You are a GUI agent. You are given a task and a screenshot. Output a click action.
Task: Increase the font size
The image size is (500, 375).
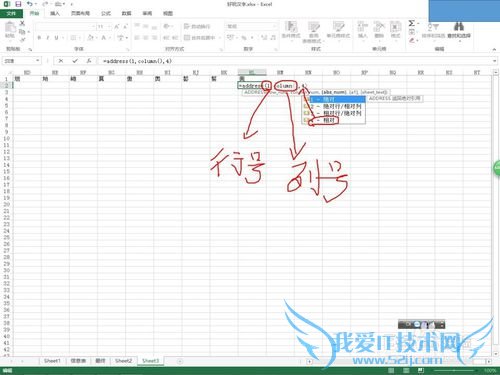(x=117, y=26)
